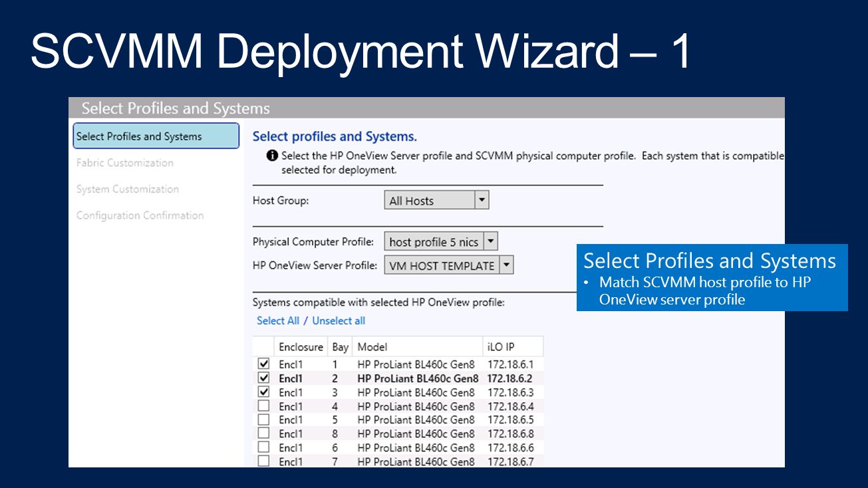This screenshot has height=488, width=868.
Task: Click the Model cell in Bay 4 row
Action: click(x=416, y=406)
